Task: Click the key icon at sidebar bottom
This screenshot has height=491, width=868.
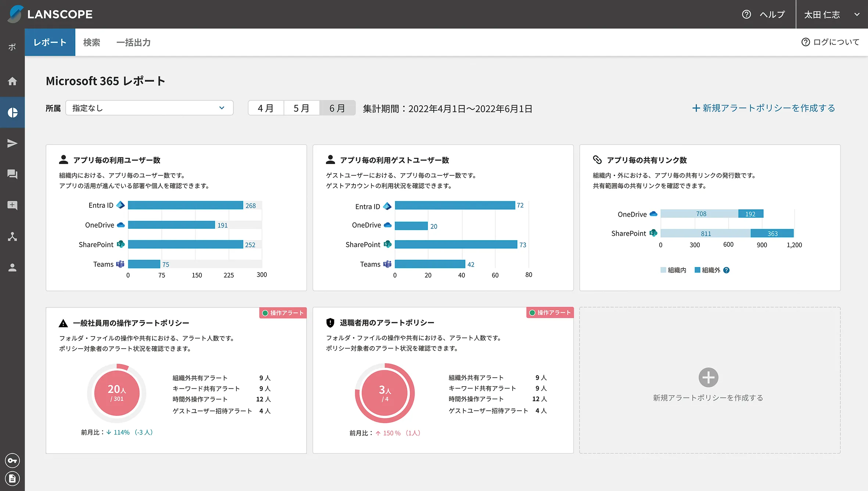Action: (12, 460)
